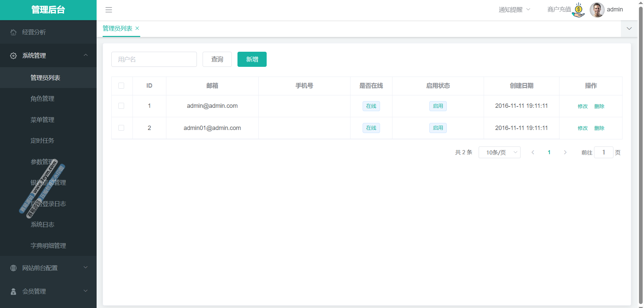Open the 10条/页 page size dropdown

click(499, 152)
